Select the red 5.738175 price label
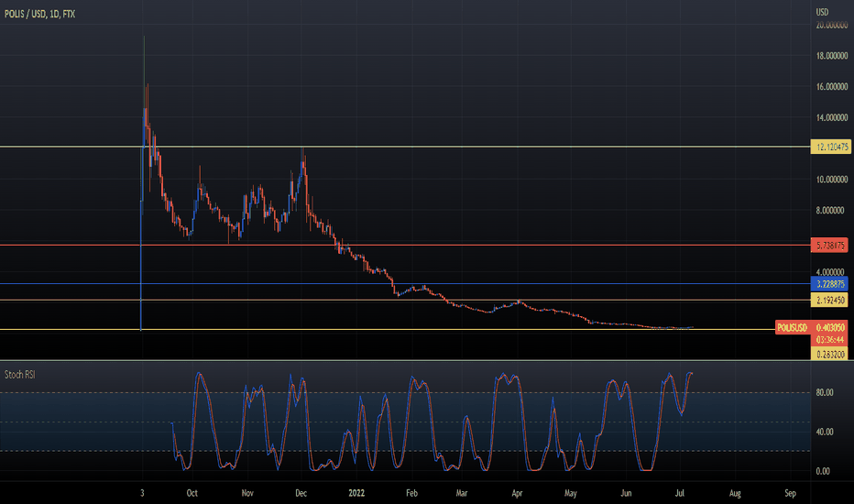 (x=829, y=246)
